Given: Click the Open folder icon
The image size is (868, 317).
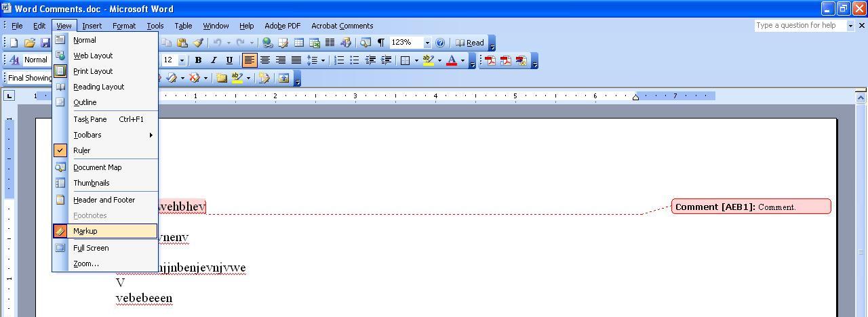Looking at the screenshot, I should [29, 43].
